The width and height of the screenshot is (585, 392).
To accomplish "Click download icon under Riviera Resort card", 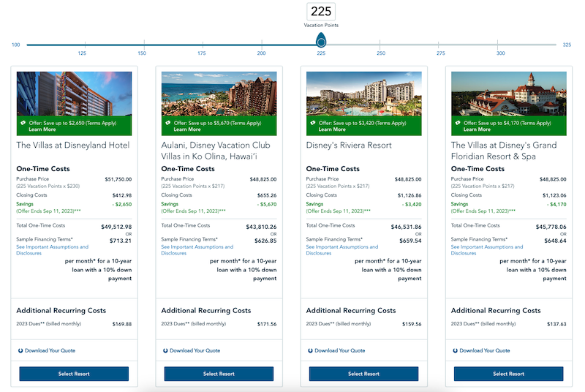I will tap(310, 350).
